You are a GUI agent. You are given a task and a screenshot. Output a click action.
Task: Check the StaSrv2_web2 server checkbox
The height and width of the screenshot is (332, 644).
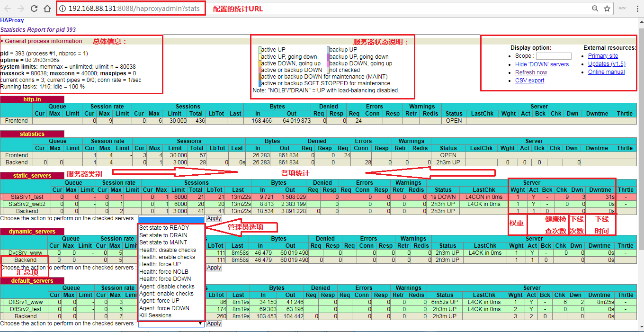pyautogui.click(x=2, y=204)
